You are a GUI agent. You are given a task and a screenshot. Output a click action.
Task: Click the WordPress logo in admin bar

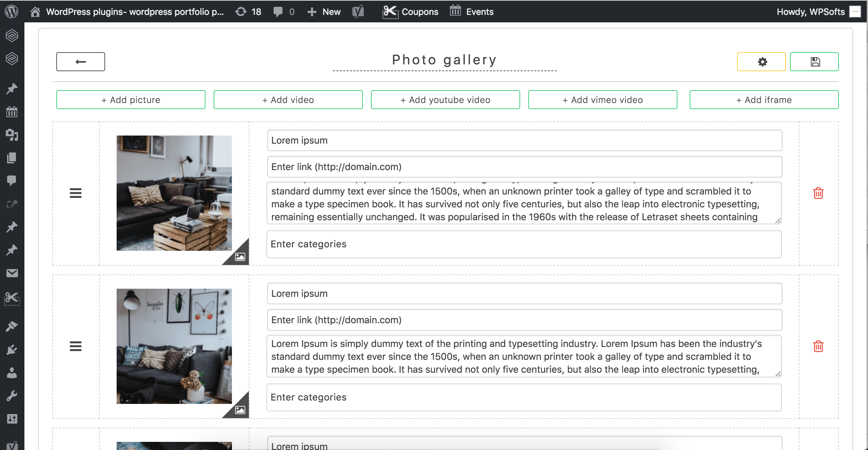pyautogui.click(x=12, y=12)
